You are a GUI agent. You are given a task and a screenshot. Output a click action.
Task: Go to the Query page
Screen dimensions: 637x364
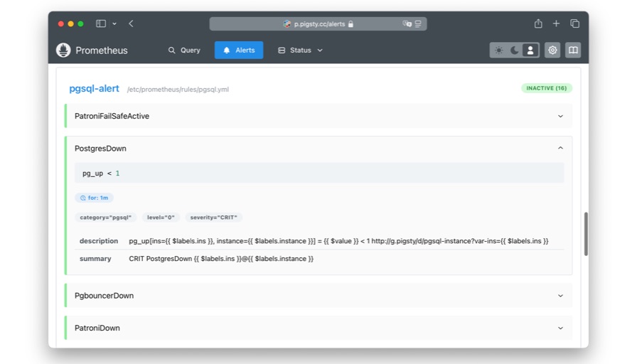[x=184, y=50]
